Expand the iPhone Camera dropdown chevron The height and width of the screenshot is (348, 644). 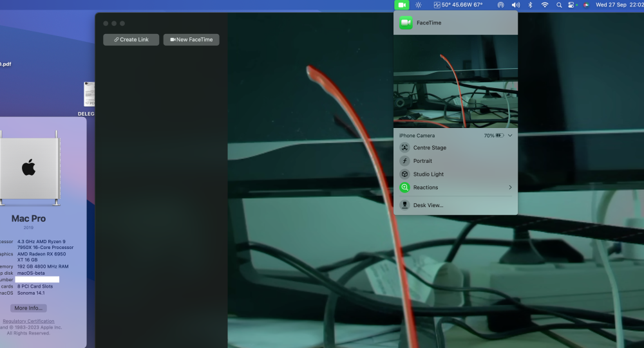pos(509,136)
